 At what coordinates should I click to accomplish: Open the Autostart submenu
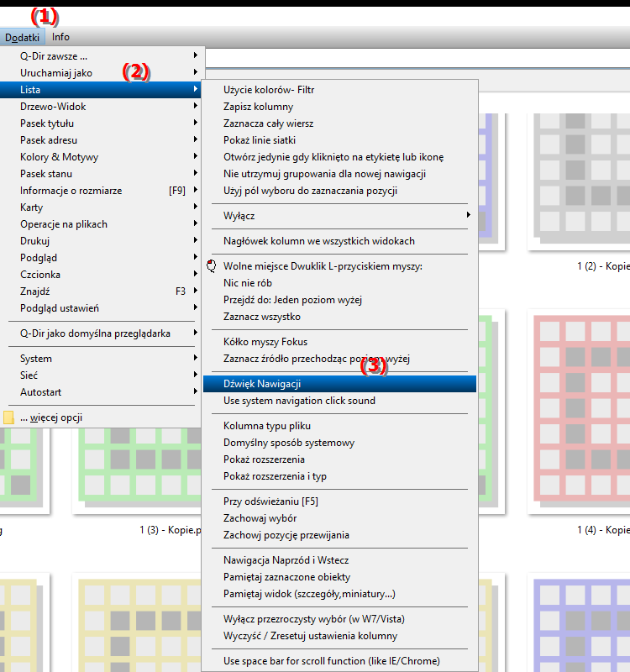tap(102, 392)
